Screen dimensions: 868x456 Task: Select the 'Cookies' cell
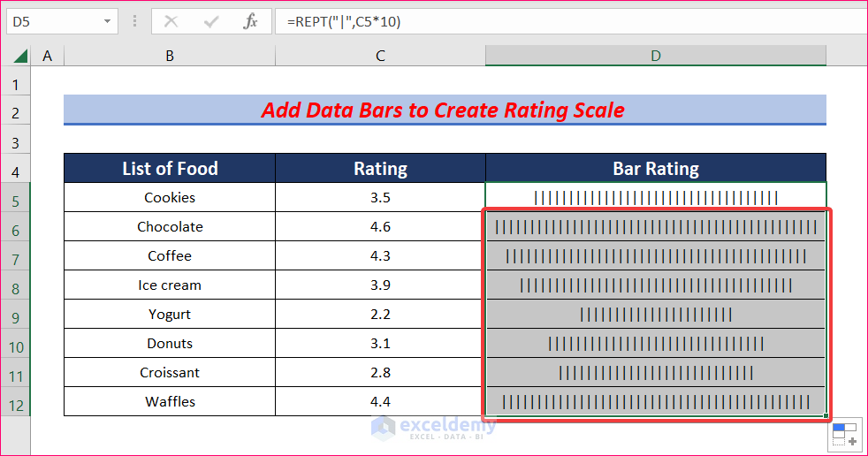tap(170, 198)
